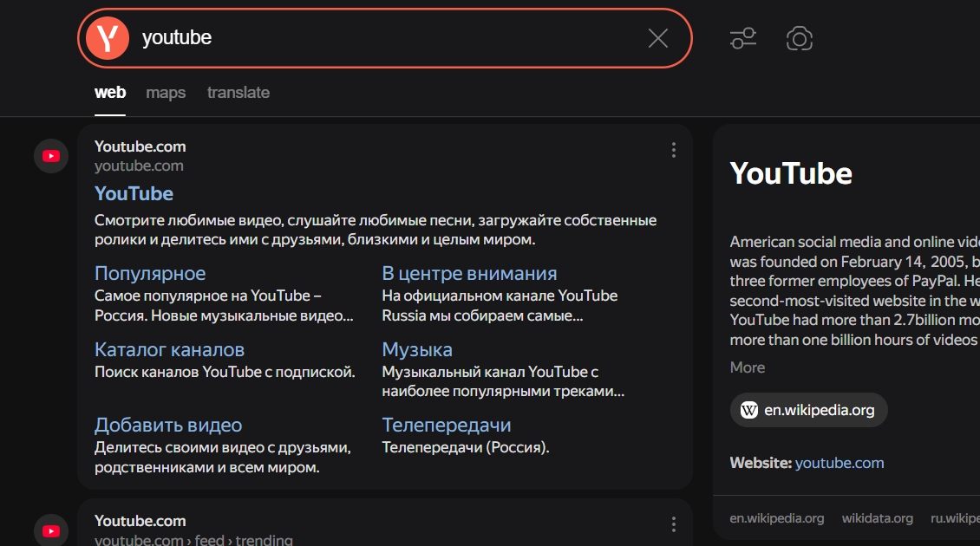980x546 pixels.
Task: Clear the search query with X
Action: [x=658, y=38]
